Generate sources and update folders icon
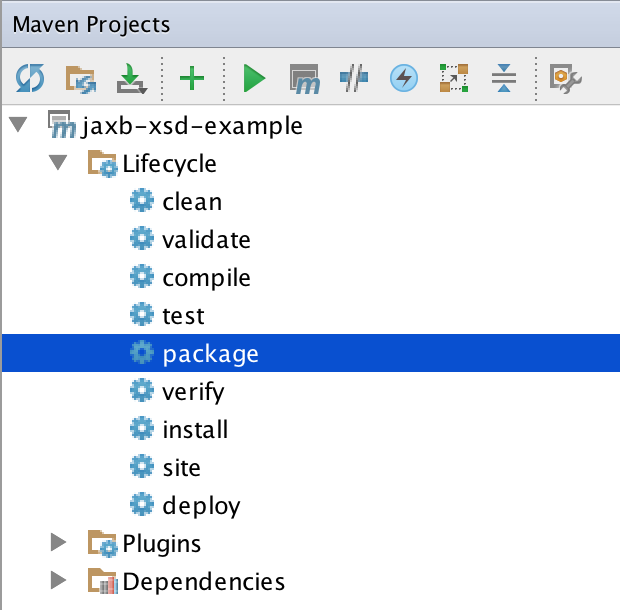Viewport: 620px width, 610px height. (81, 79)
